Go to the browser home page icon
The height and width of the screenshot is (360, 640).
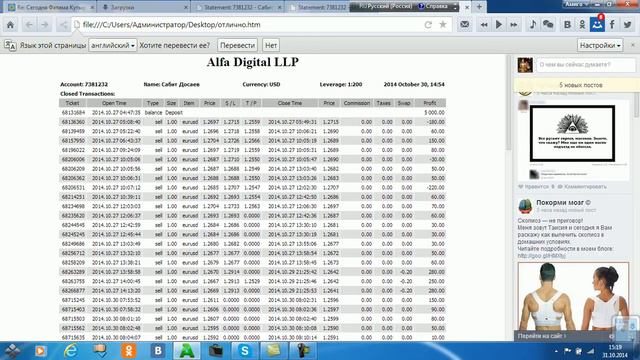[x=11, y=25]
